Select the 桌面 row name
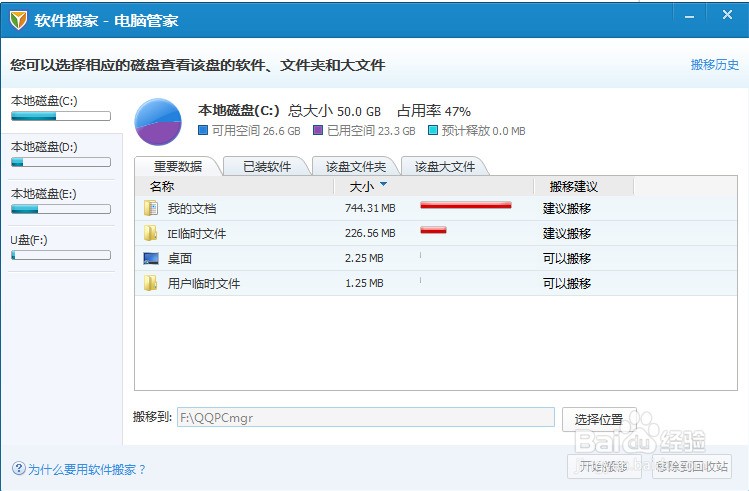Image resolution: width=749 pixels, height=491 pixels. click(180, 258)
